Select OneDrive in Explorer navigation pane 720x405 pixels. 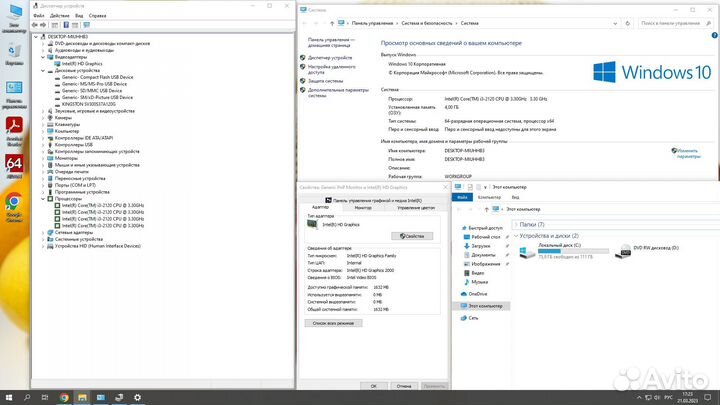(478, 294)
